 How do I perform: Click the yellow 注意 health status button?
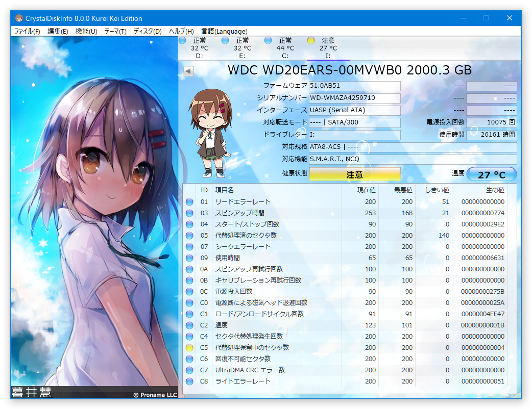tap(354, 174)
